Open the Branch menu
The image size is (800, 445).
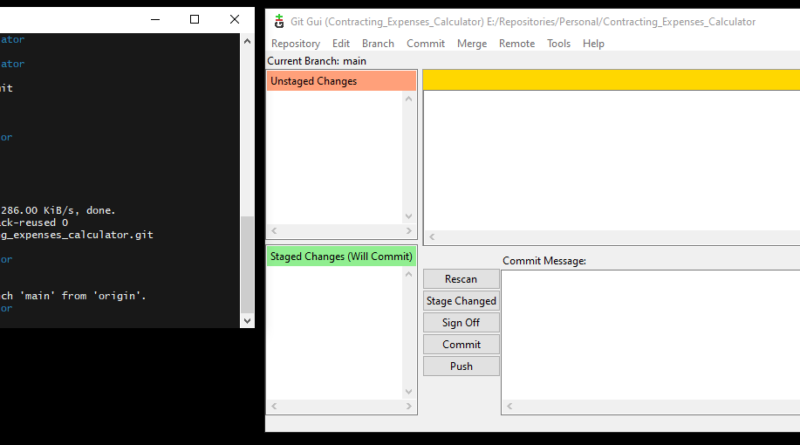click(378, 44)
